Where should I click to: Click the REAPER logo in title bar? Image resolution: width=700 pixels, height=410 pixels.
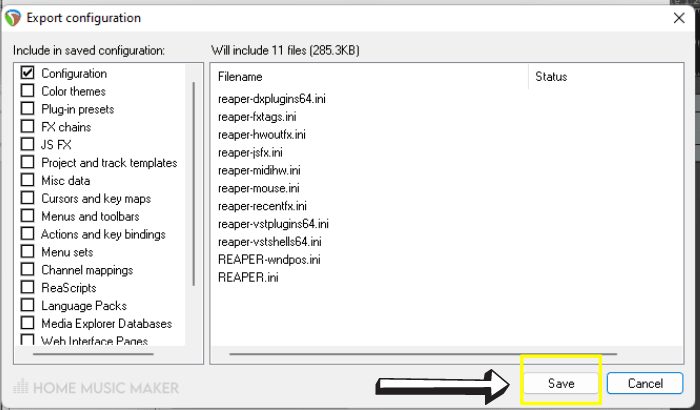13,18
